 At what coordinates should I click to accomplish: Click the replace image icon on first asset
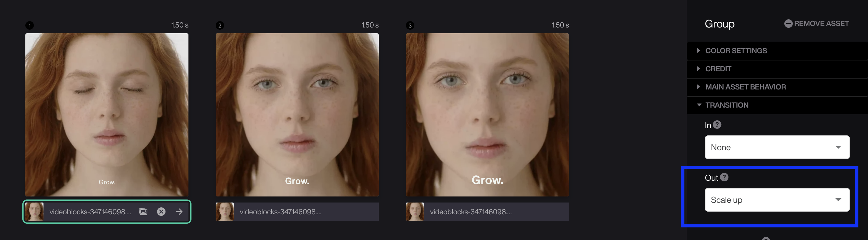click(143, 212)
